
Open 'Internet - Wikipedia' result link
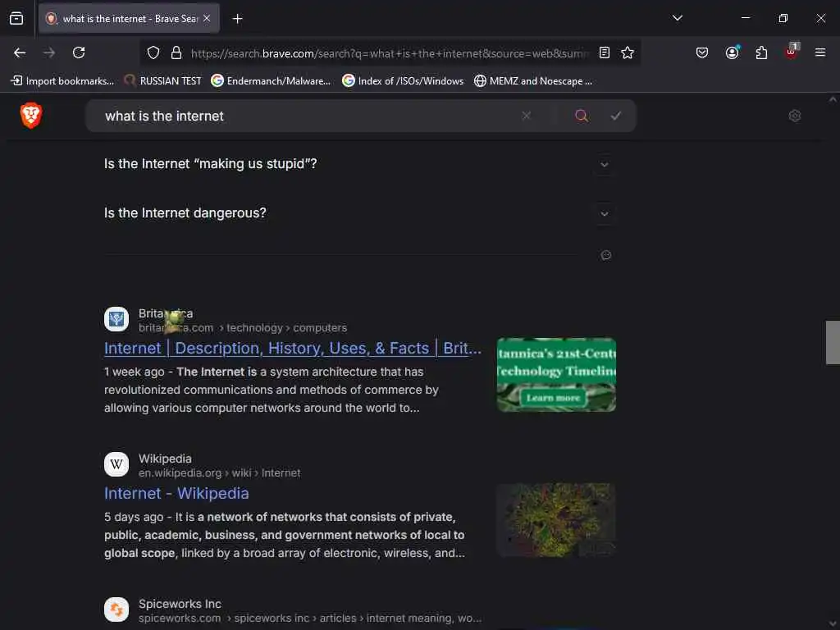pos(176,493)
